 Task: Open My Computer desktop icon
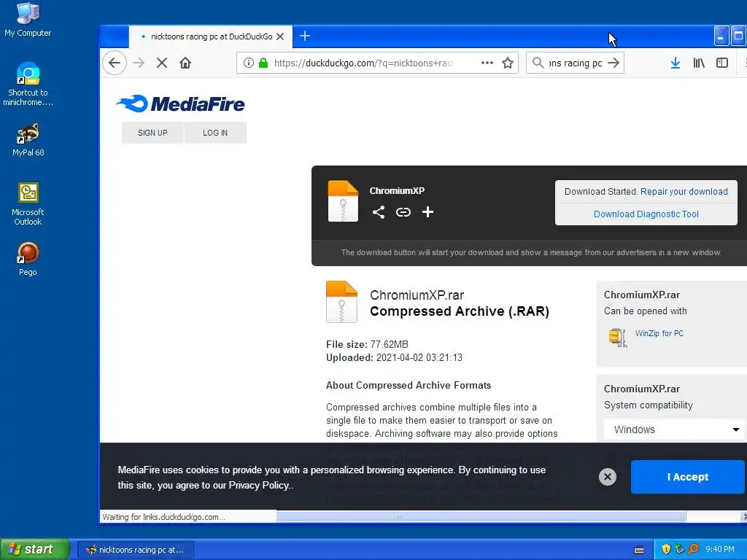point(28,20)
